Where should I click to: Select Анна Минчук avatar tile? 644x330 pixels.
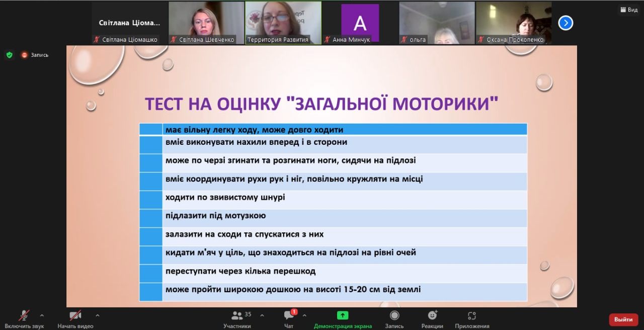[360, 23]
